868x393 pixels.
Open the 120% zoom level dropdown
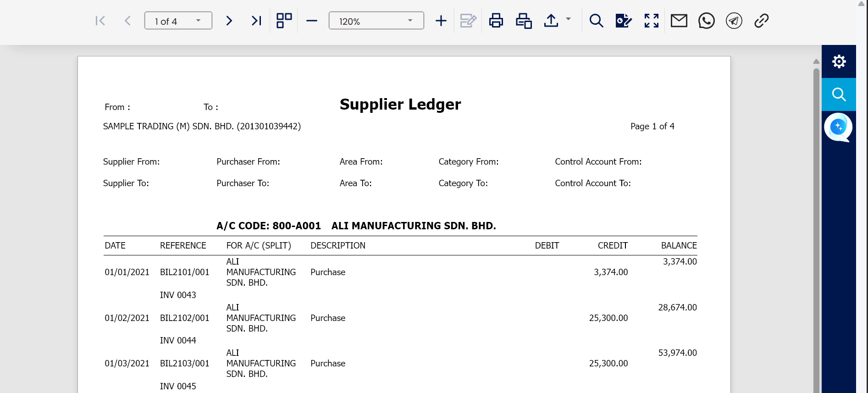pos(410,21)
